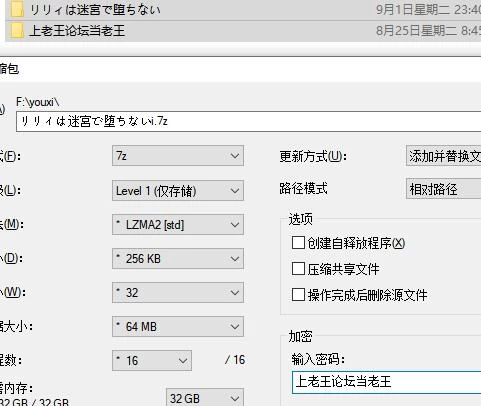Tick the 压缩共享文件 checkbox
Screen dimensions: 481x406
pyautogui.click(x=298, y=269)
